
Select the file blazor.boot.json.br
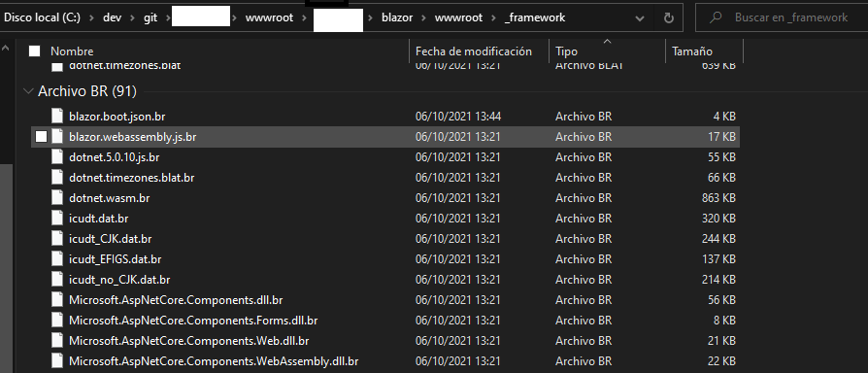(x=117, y=117)
